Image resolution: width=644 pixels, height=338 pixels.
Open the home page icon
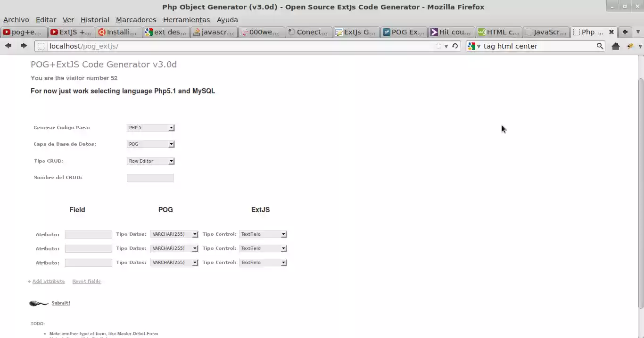[616, 46]
